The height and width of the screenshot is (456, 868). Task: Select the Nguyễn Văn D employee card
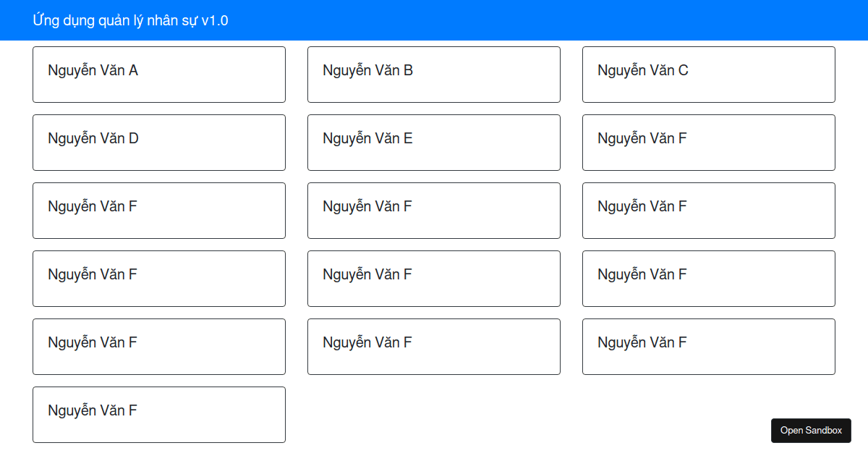[159, 143]
